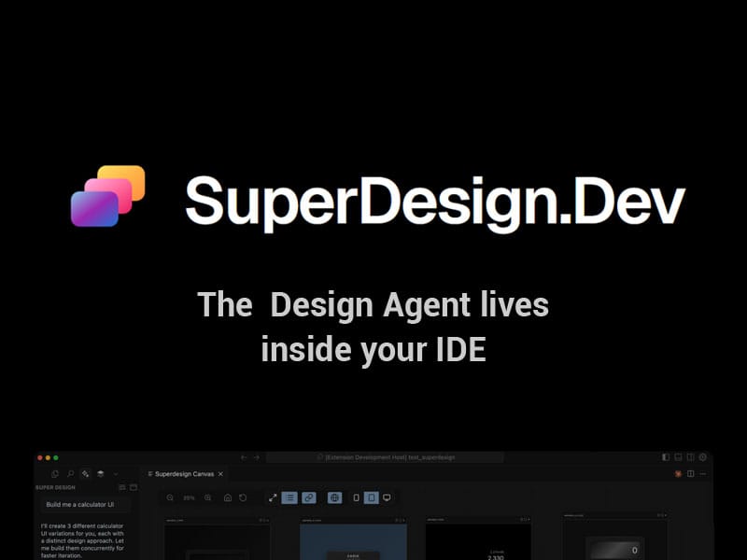Zoom out on the canvas
Screen dimensions: 747x560
[170, 497]
